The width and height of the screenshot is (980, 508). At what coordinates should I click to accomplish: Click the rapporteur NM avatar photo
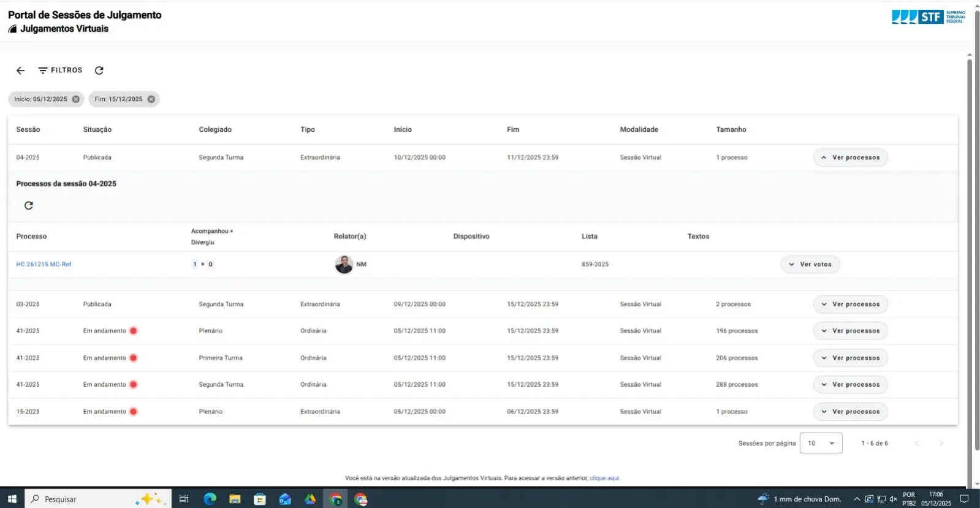point(344,265)
